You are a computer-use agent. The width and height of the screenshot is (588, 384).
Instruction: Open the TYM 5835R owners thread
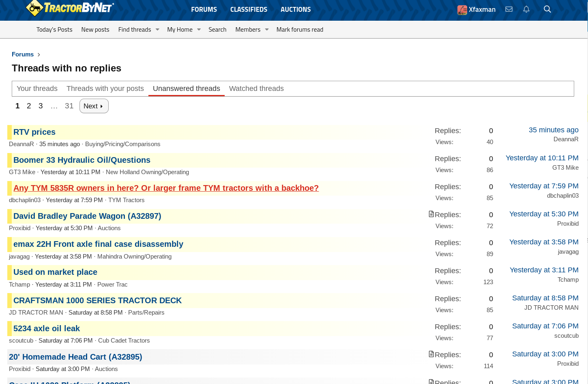click(x=166, y=188)
